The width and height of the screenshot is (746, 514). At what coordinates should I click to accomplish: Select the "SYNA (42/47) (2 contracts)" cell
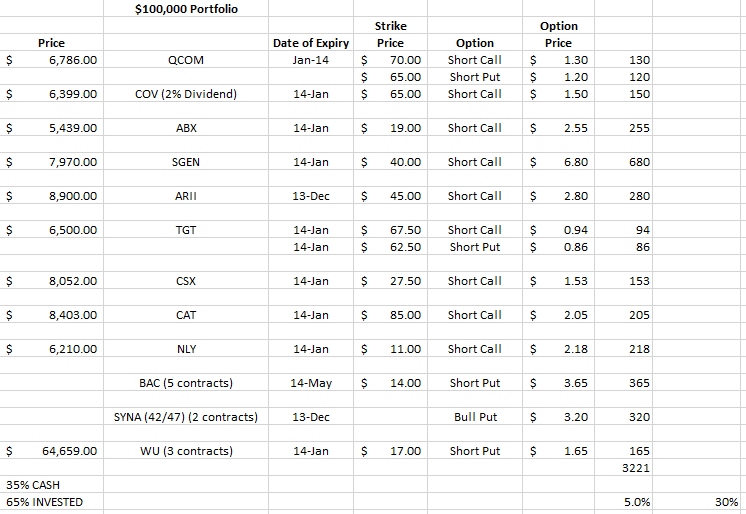pyautogui.click(x=186, y=417)
